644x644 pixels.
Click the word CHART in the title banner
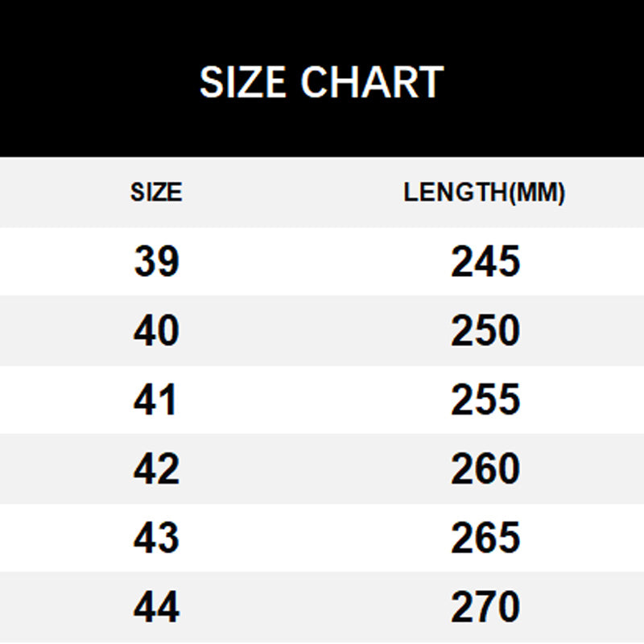coord(372,82)
